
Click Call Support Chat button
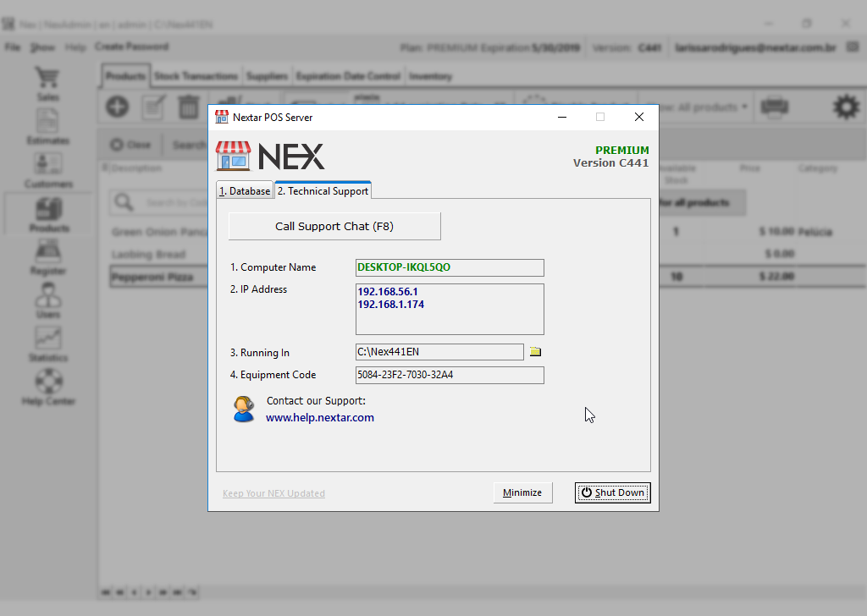click(x=334, y=226)
